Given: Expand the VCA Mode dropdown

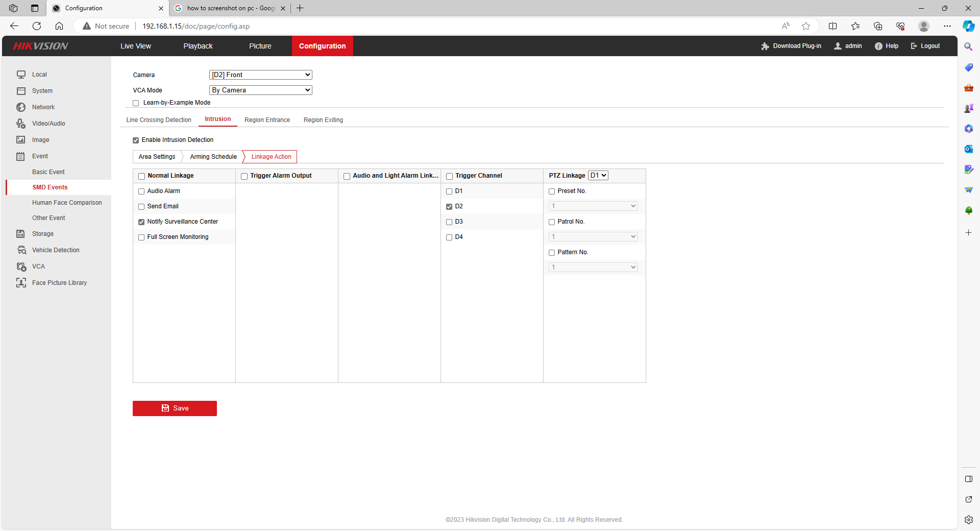Looking at the screenshot, I should (x=260, y=90).
